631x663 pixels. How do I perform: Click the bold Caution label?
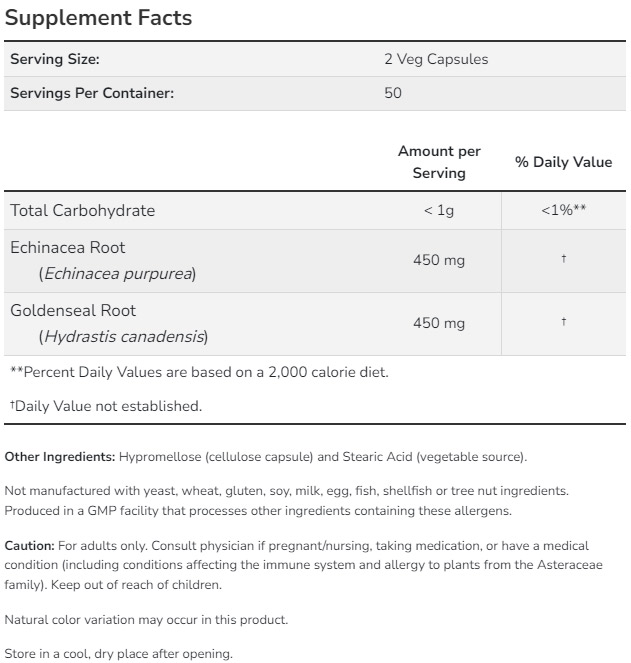point(30,546)
